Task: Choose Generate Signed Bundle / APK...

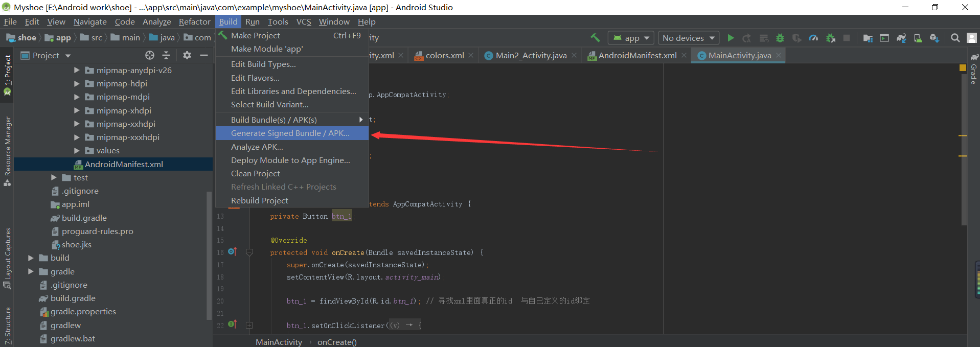Action: tap(292, 133)
